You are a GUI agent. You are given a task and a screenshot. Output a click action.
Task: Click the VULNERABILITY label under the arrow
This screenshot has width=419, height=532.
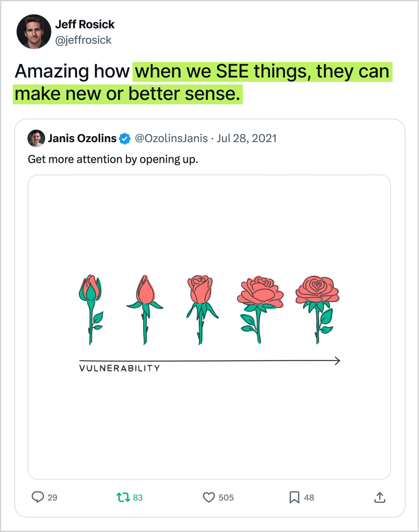[x=119, y=368]
